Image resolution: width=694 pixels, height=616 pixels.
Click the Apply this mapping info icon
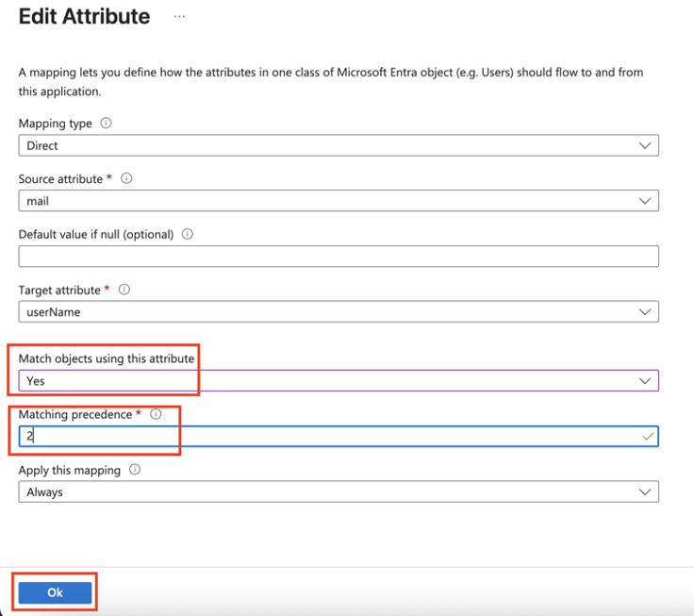coord(135,470)
